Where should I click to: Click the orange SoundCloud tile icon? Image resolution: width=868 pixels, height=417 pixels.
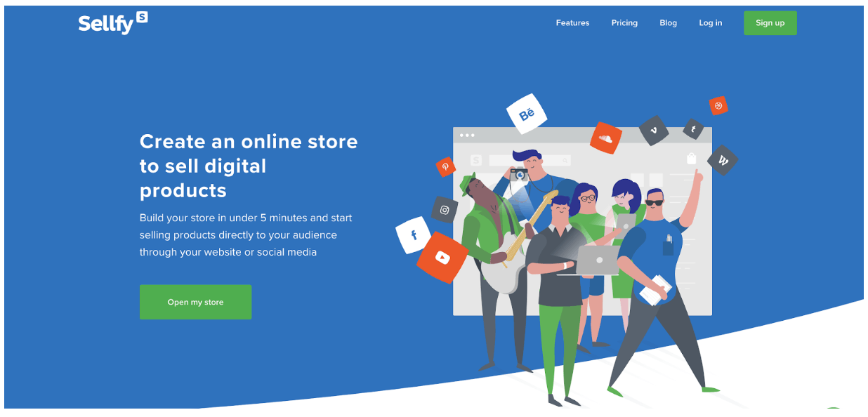(x=606, y=138)
